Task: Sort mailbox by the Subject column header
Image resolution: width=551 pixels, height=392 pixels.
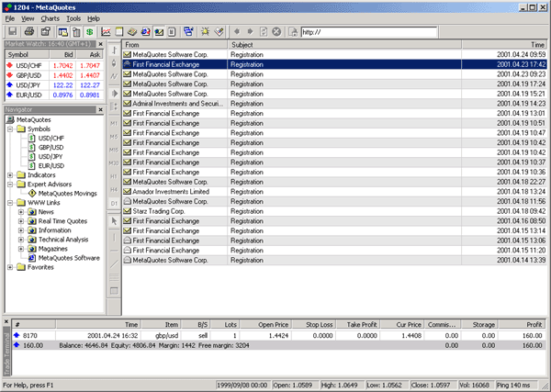Action: (x=344, y=45)
